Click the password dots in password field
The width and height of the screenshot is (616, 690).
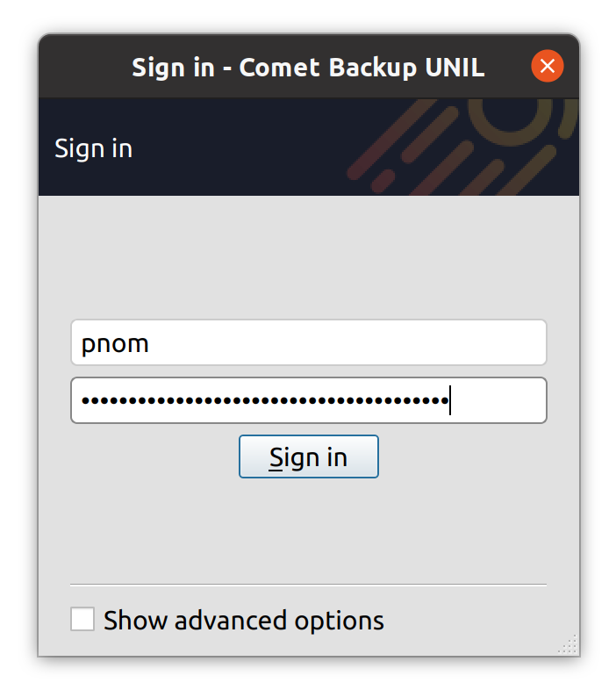point(263,401)
